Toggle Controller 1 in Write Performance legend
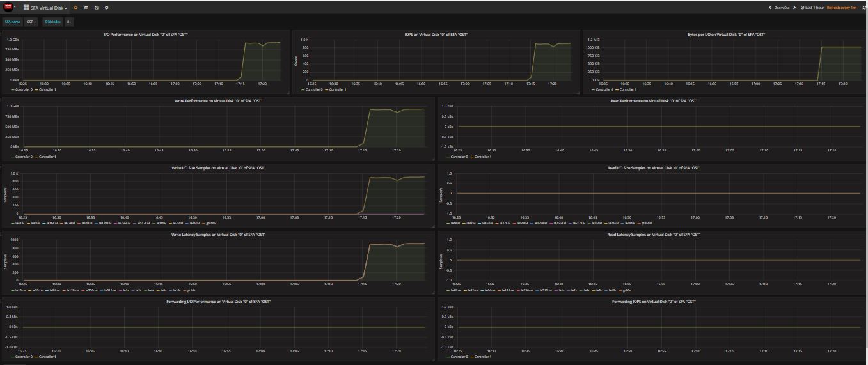This screenshot has height=365, width=868. click(x=47, y=157)
